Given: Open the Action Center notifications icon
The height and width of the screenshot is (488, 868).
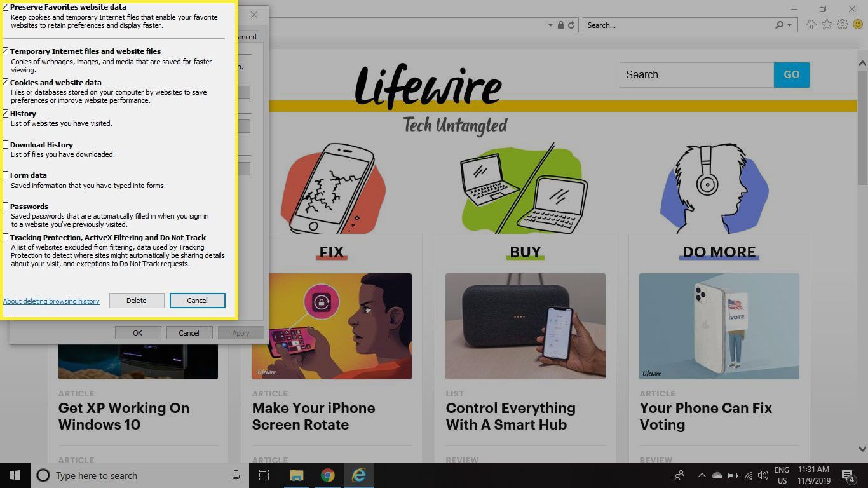Looking at the screenshot, I should point(848,475).
